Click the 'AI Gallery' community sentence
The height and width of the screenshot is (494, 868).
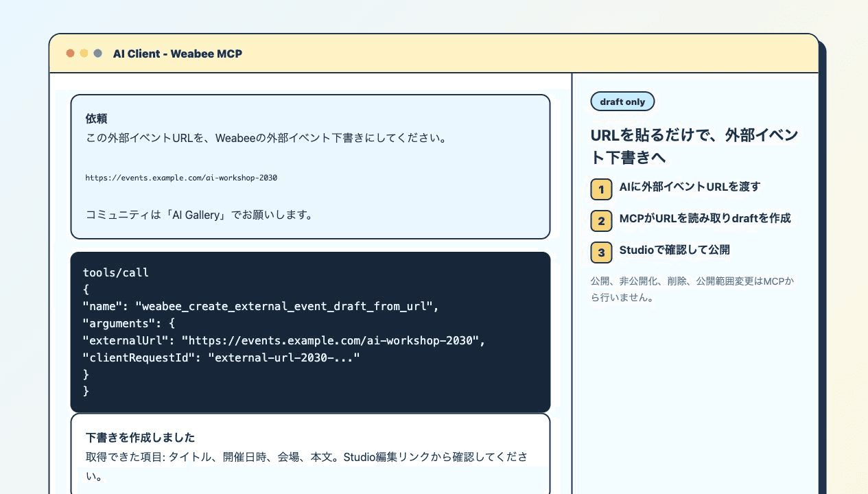(199, 215)
